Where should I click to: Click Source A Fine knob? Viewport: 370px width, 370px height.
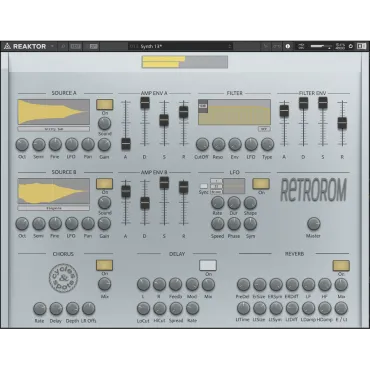click(55, 145)
